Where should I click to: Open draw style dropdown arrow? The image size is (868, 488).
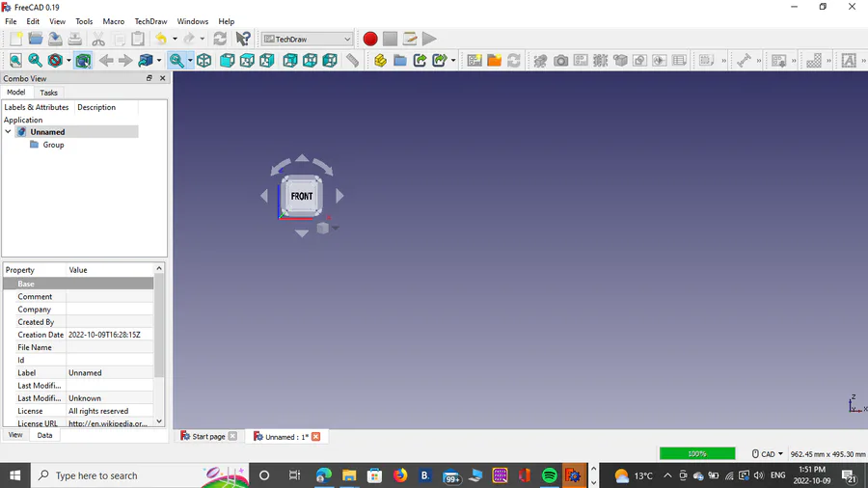click(x=68, y=61)
